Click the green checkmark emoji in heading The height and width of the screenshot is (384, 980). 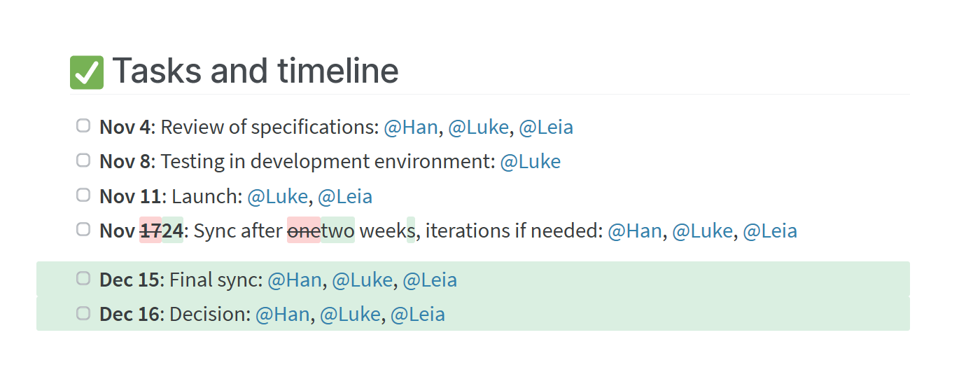87,72
